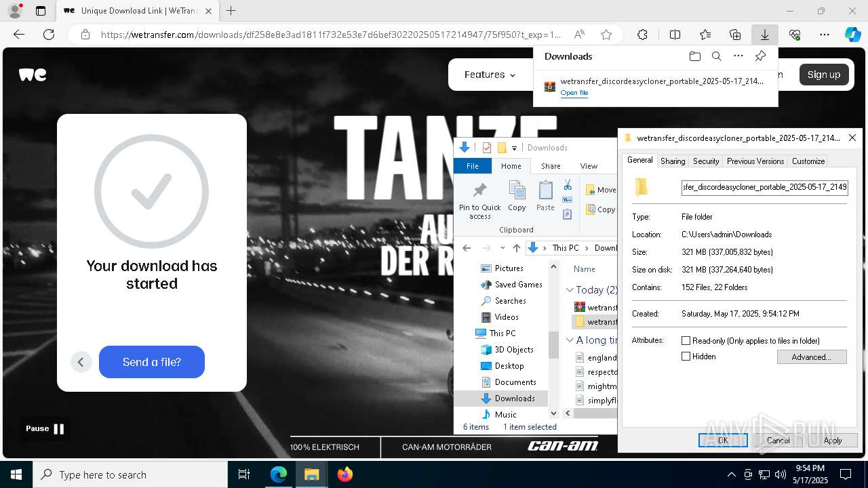The height and width of the screenshot is (488, 868).
Task: Open the Edge tab actions menu icon
Action: coord(41,11)
